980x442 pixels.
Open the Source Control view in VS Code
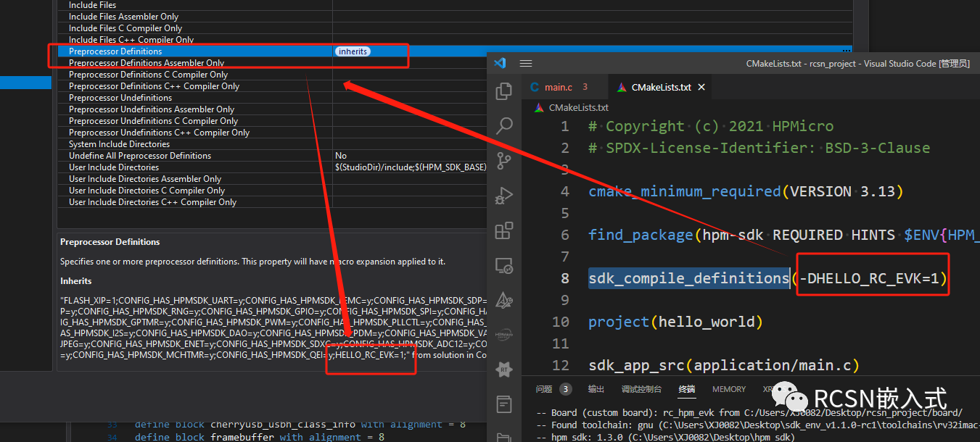pos(503,161)
